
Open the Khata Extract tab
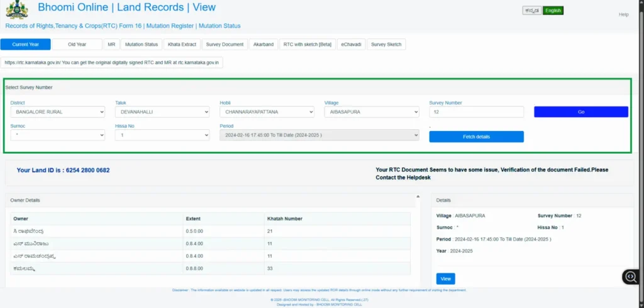click(182, 45)
